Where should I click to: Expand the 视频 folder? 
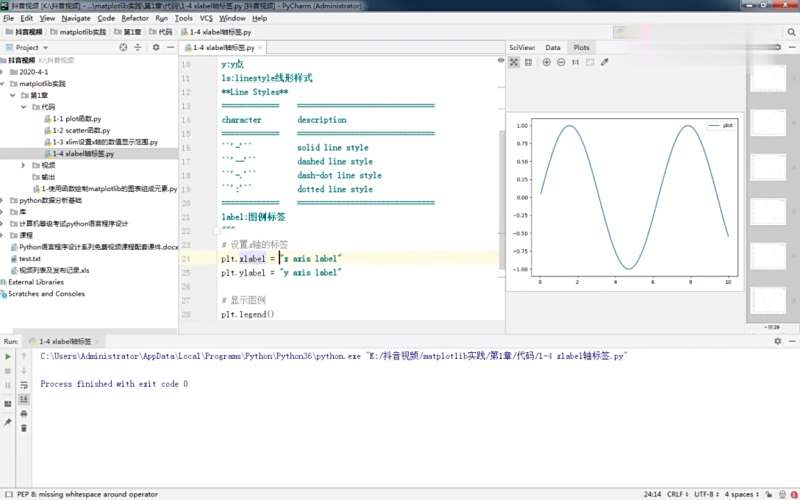pos(23,165)
